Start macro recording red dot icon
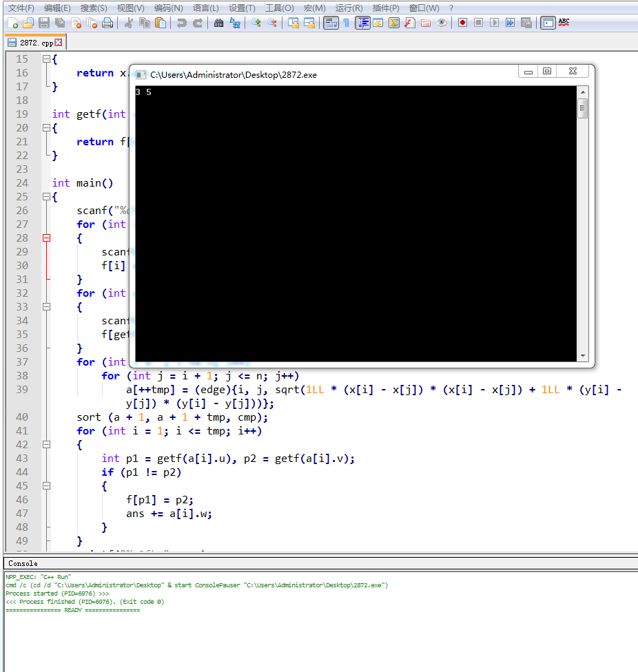 [x=462, y=23]
